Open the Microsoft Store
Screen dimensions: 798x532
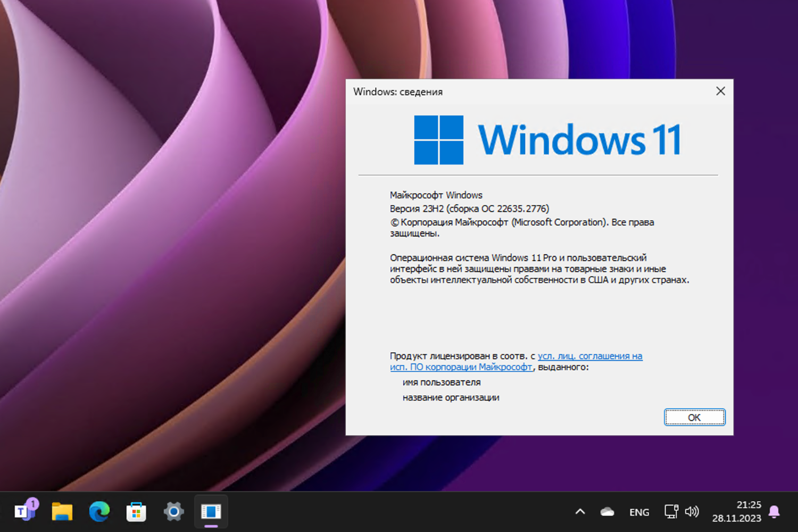[136, 512]
